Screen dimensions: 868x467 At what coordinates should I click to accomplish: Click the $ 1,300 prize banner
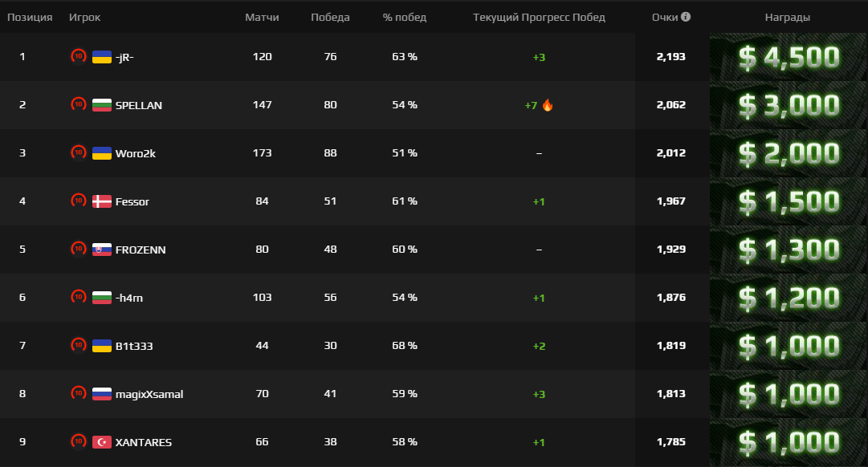(788, 250)
